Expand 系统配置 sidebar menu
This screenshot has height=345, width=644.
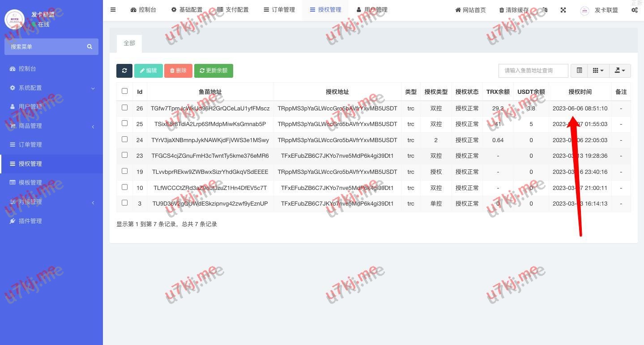[x=51, y=88]
